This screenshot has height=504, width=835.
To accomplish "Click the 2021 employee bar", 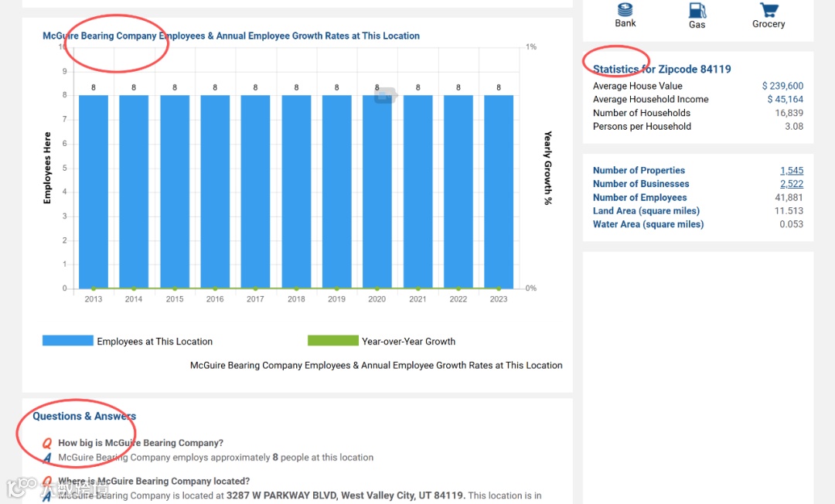I will (x=418, y=192).
